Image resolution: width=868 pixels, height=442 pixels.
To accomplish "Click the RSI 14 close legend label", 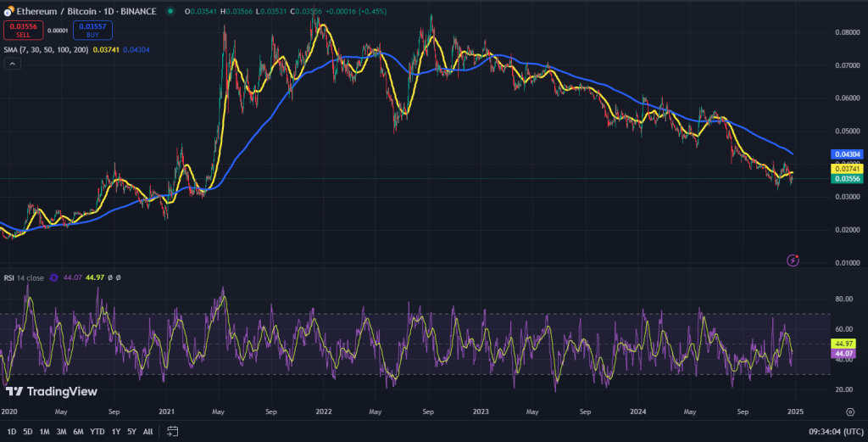I will 24,277.
